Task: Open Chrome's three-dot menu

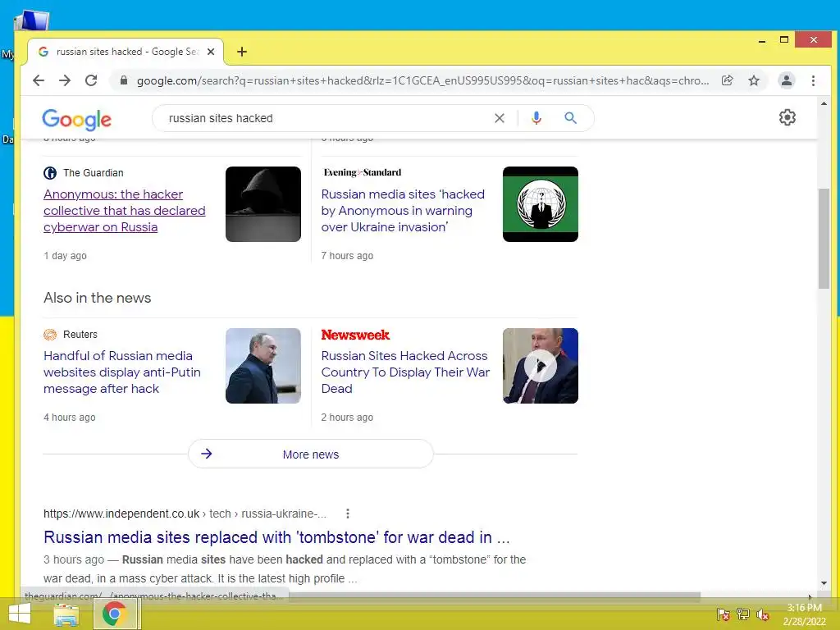Action: point(813,80)
